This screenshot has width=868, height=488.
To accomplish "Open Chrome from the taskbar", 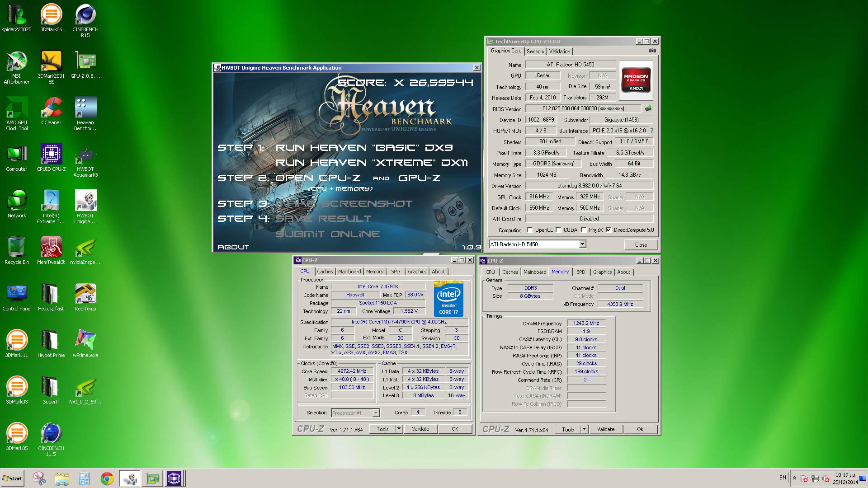I will pos(107,479).
